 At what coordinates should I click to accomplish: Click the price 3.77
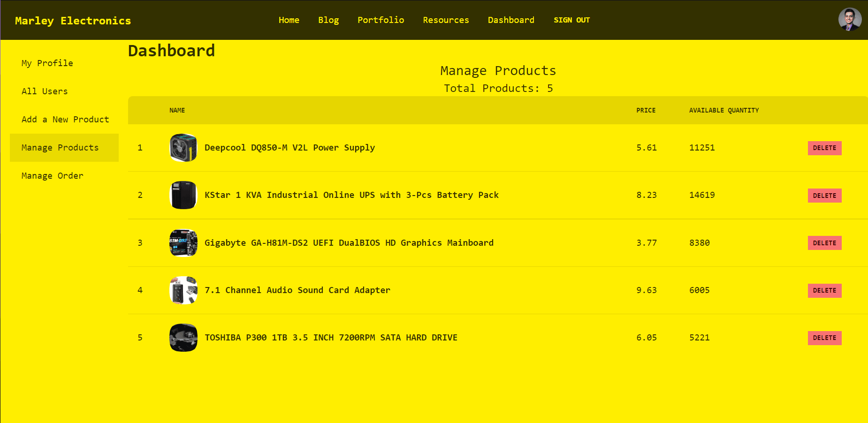(x=647, y=243)
